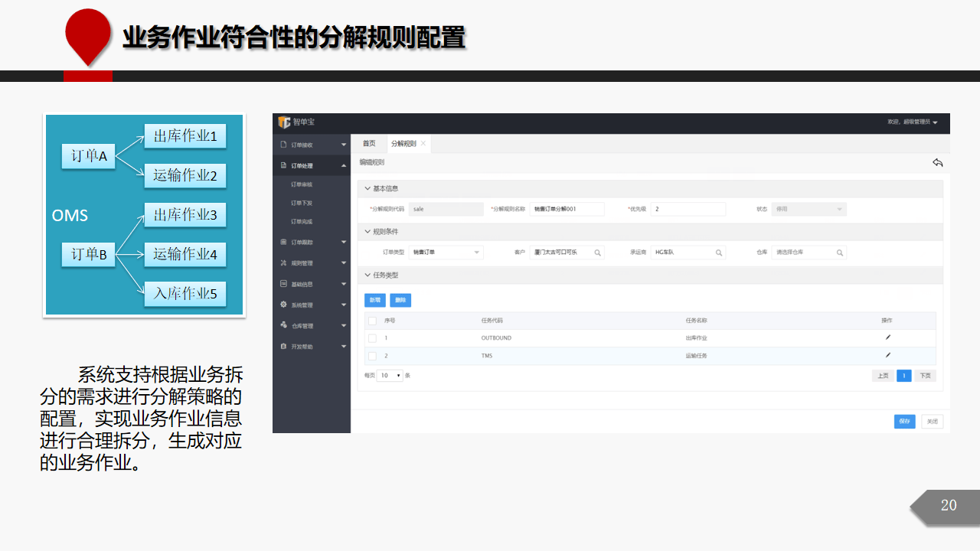This screenshot has height=551, width=980.
Task: Click the 关闭 button
Action: pyautogui.click(x=932, y=422)
